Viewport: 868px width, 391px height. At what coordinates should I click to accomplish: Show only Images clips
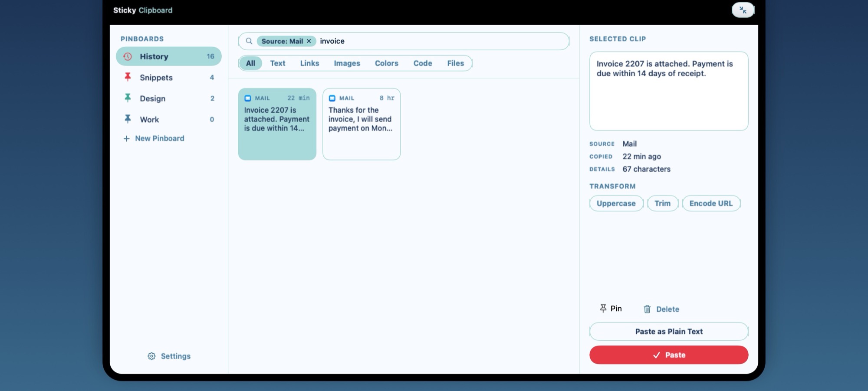pyautogui.click(x=347, y=63)
